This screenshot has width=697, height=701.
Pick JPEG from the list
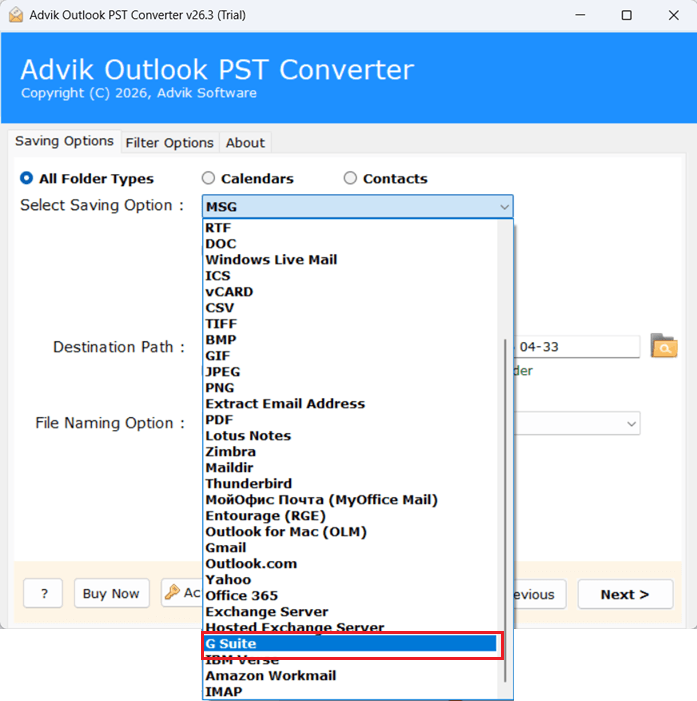tap(350, 372)
